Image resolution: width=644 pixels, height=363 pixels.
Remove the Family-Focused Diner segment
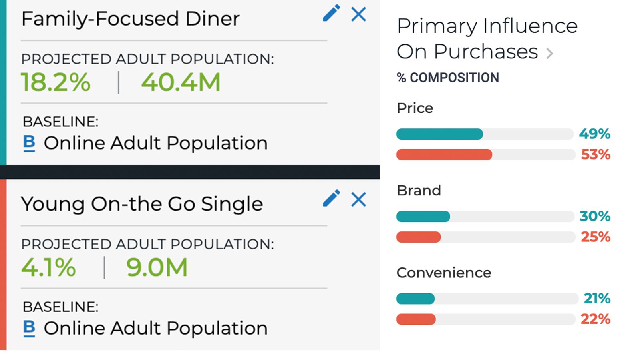(358, 14)
